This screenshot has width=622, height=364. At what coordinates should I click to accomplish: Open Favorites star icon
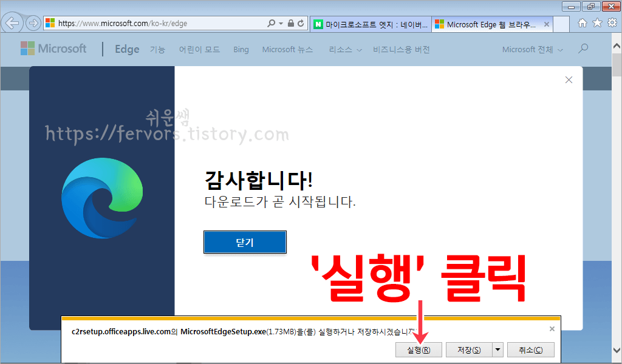(x=597, y=23)
